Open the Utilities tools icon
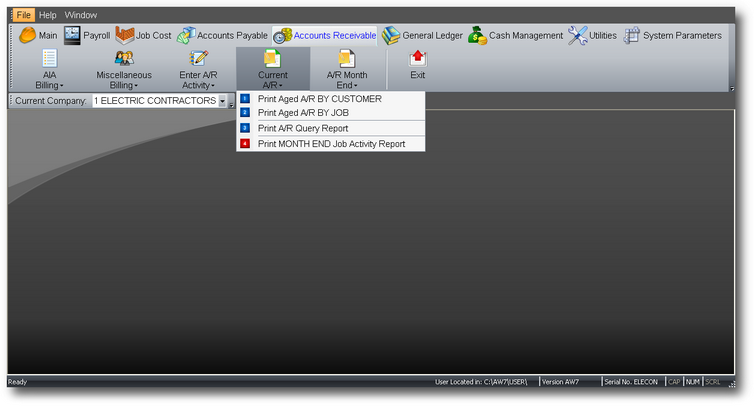The image size is (754, 406). coord(578,36)
